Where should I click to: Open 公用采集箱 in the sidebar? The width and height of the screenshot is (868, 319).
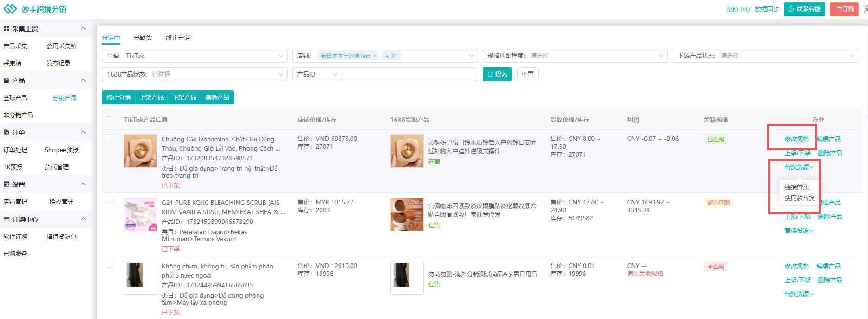pyautogui.click(x=62, y=46)
